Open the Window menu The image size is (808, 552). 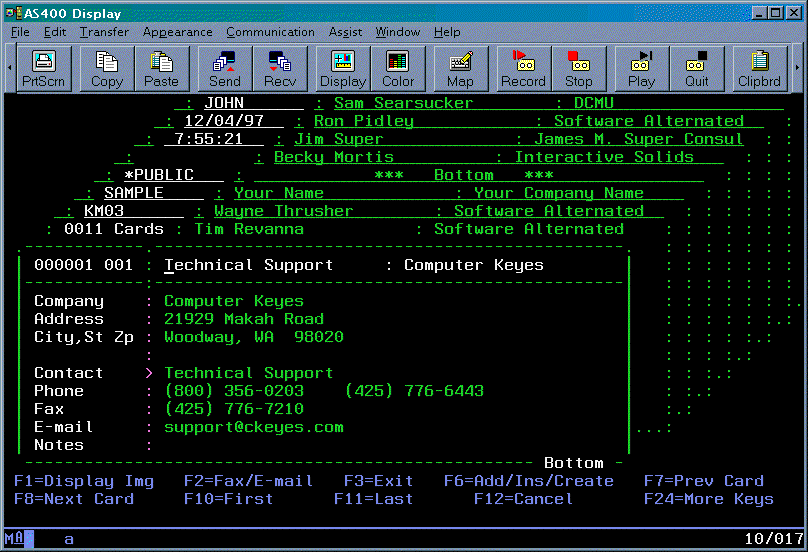397,32
